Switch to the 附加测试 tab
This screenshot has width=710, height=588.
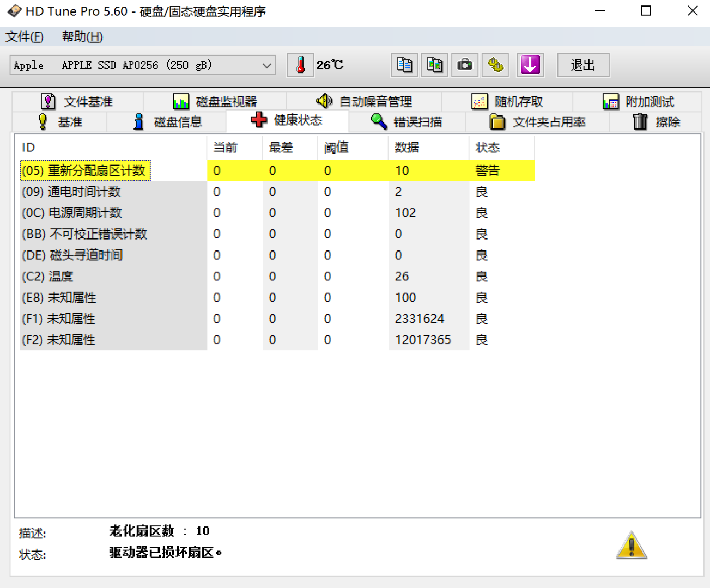coord(638,102)
